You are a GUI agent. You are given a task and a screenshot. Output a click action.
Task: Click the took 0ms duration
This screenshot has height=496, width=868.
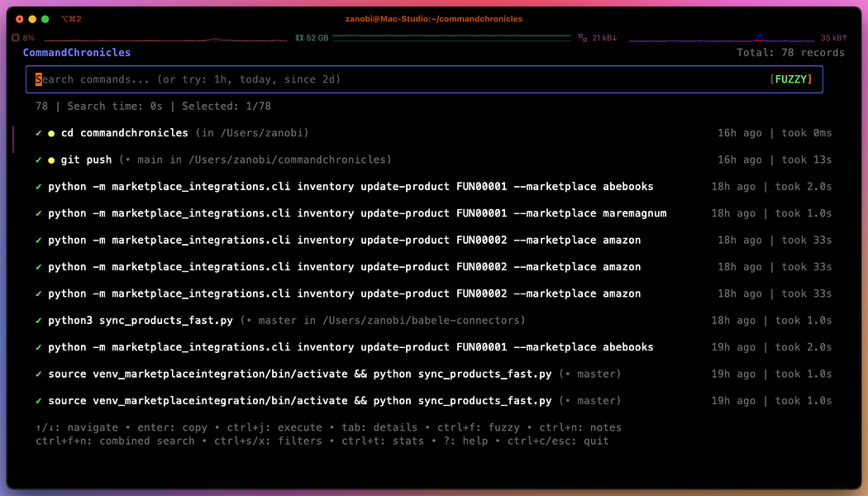(x=807, y=133)
